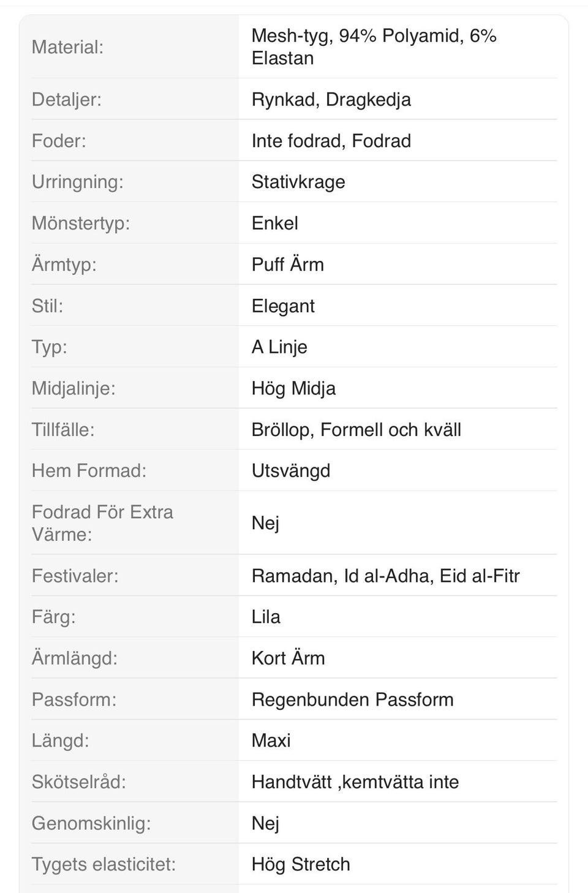Viewport: 588px width, 893px height.
Task: Click the Material label
Action: pos(67,47)
